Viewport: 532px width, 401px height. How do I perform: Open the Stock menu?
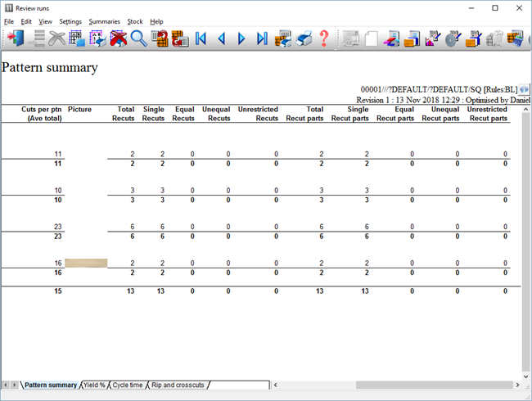(x=135, y=21)
